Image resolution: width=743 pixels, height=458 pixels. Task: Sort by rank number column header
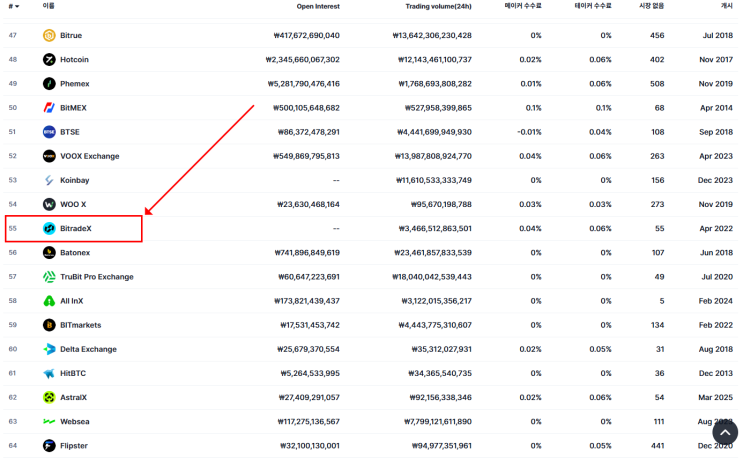click(x=14, y=6)
